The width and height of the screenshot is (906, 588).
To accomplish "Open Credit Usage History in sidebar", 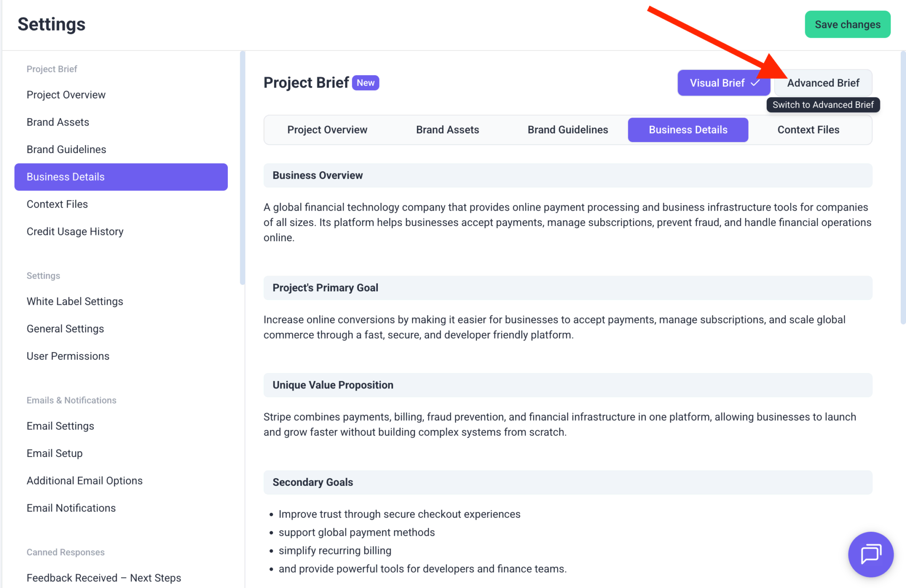I will coord(75,231).
